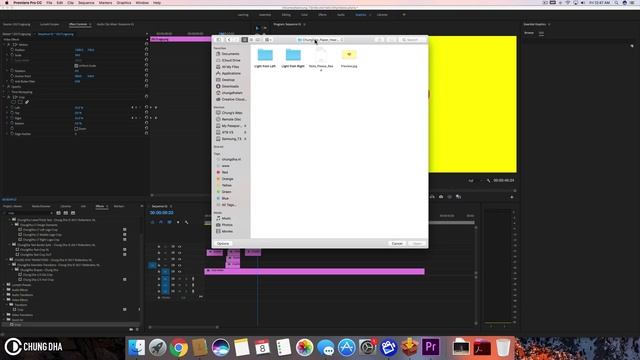The image size is (640, 360).
Task: Open the arrange-by dropdown in file dialog
Action: 268,40
